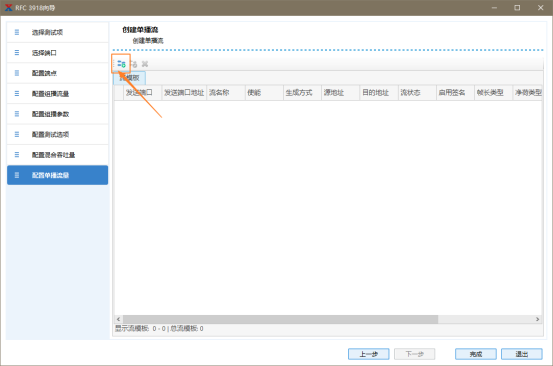Click the 启用签名 column header
Screen dimensions: 553x366
(455, 93)
